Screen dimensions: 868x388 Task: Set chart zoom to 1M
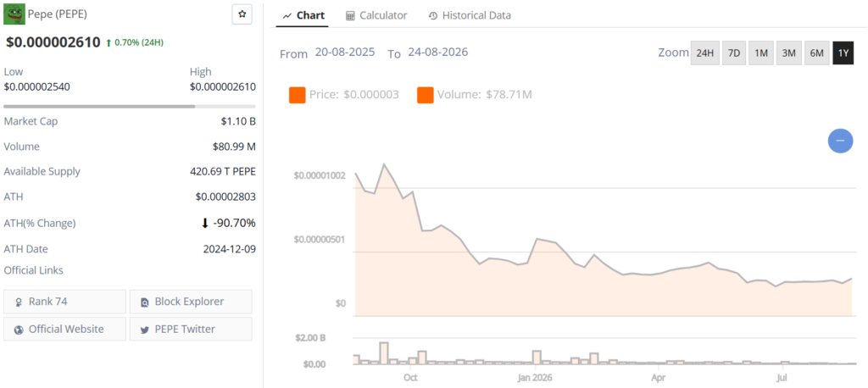pos(761,53)
